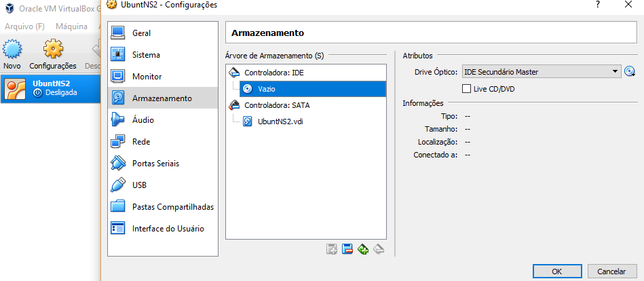
Task: Expand the Drive Óptico dropdown
Action: click(x=542, y=72)
